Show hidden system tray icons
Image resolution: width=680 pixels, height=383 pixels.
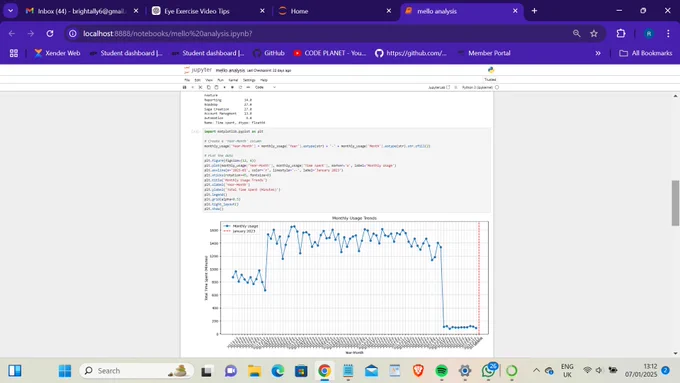pos(536,370)
